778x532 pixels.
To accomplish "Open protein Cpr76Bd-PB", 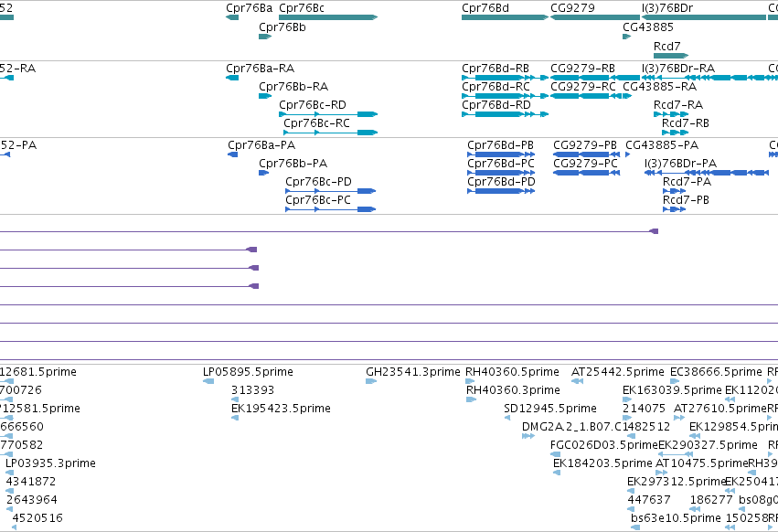I will 501,145.
